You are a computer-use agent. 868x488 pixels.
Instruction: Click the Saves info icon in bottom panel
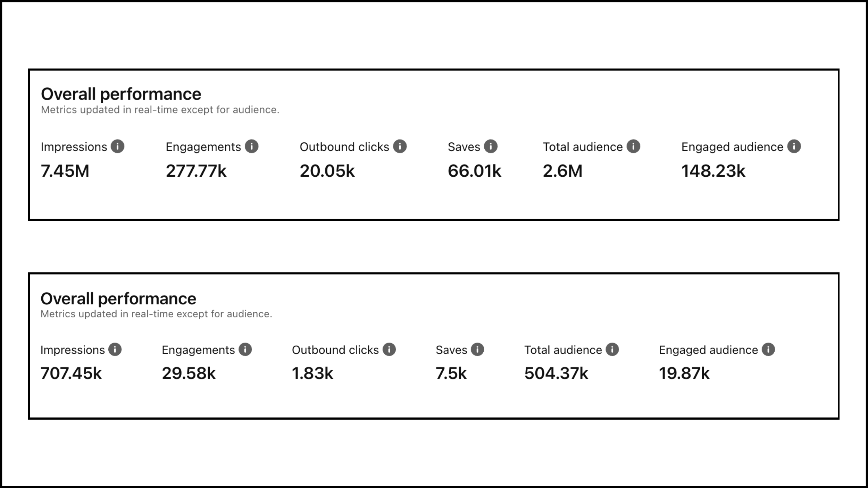click(x=477, y=350)
